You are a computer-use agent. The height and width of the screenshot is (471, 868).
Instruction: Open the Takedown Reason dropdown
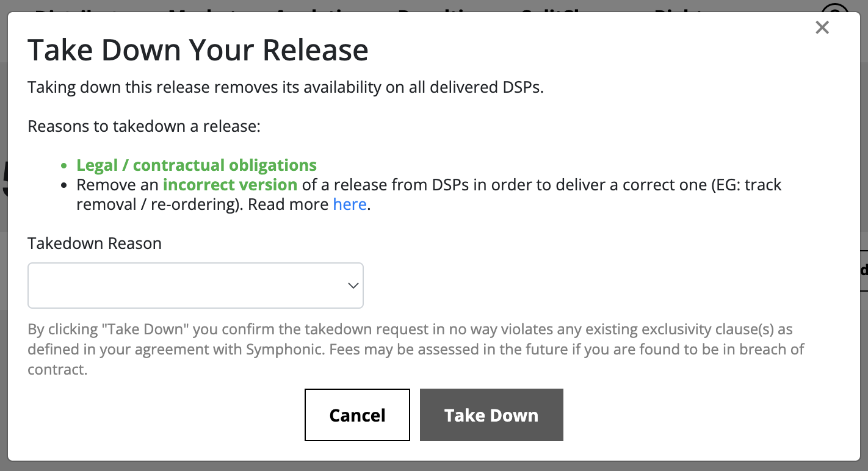pos(195,286)
